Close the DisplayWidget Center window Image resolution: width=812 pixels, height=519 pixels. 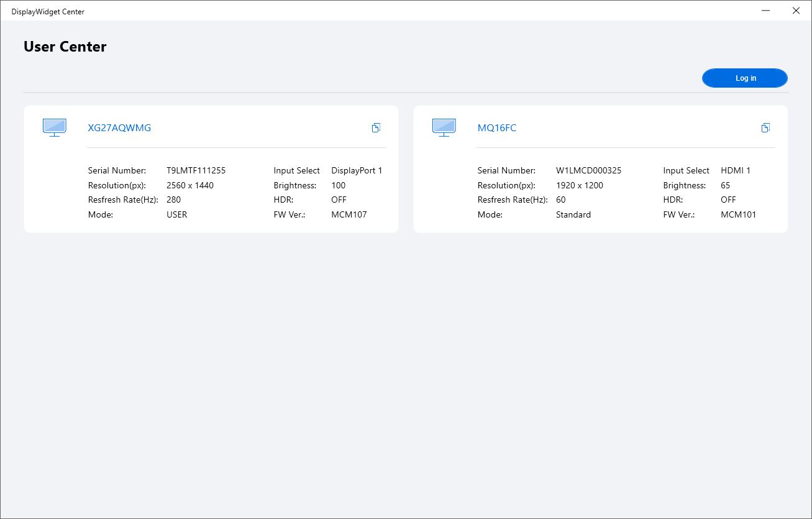[796, 11]
